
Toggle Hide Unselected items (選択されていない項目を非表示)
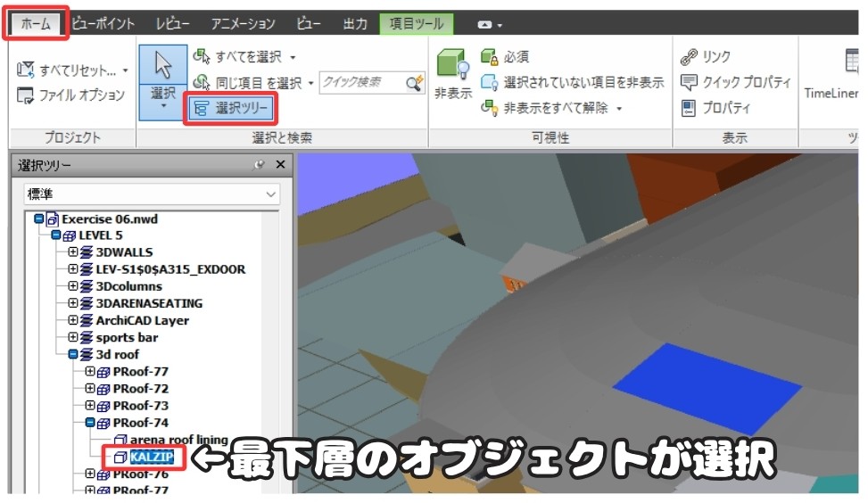[574, 82]
